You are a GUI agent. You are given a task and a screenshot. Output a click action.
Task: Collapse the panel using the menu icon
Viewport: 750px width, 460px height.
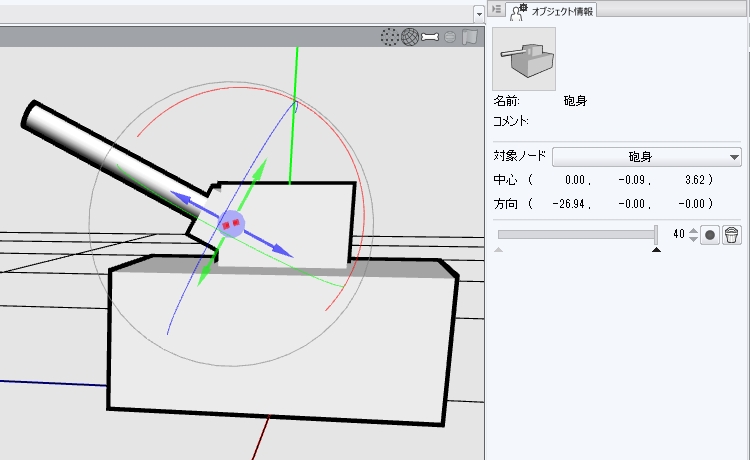pyautogui.click(x=496, y=9)
